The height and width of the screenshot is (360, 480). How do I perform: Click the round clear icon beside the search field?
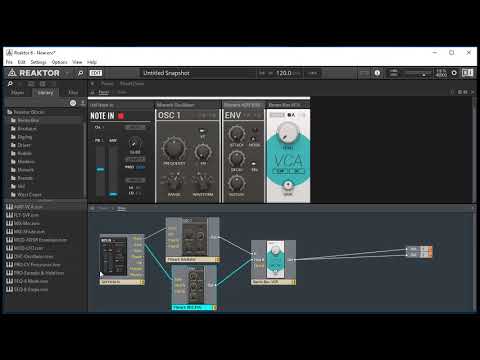[73, 103]
